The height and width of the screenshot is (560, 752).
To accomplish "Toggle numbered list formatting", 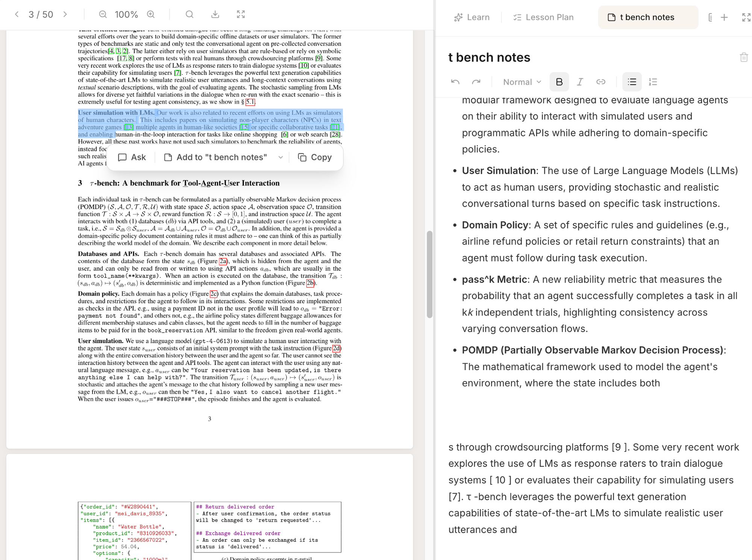I will tap(653, 82).
